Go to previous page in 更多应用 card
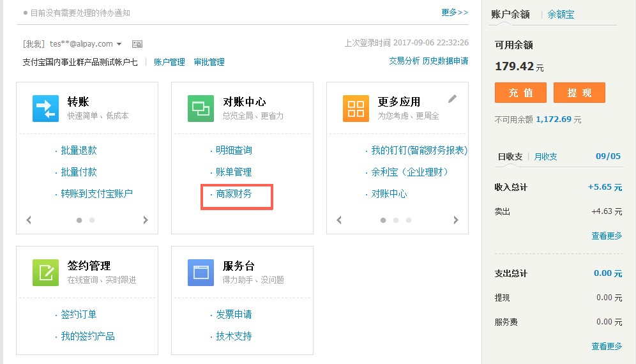 (x=339, y=220)
